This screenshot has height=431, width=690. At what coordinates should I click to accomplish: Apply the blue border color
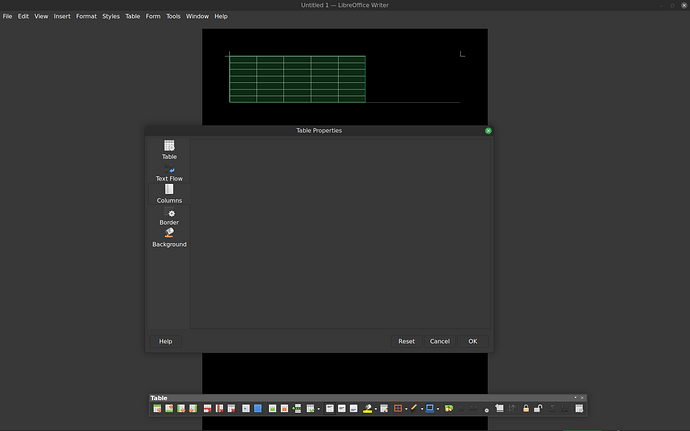pyautogui.click(x=429, y=409)
